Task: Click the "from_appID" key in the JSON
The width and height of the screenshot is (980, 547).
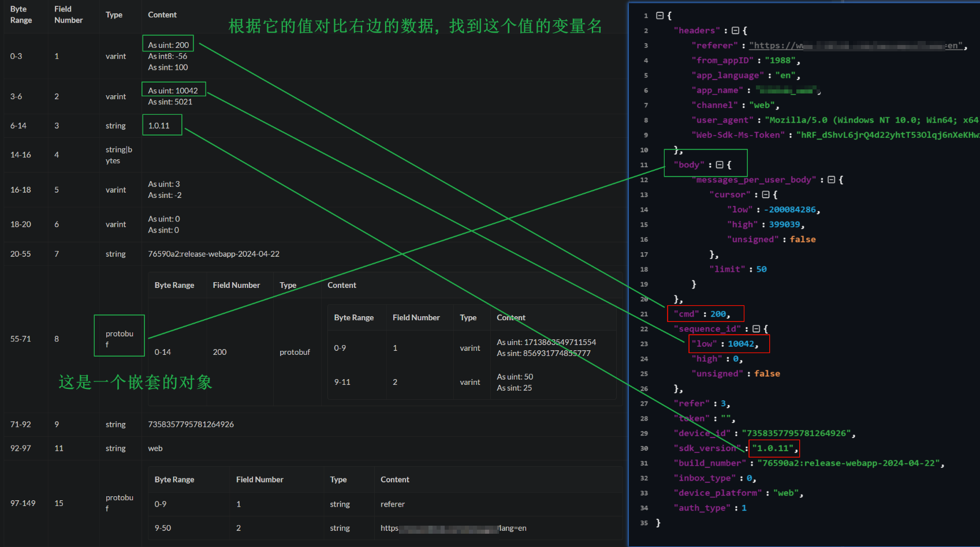Action: pos(722,61)
